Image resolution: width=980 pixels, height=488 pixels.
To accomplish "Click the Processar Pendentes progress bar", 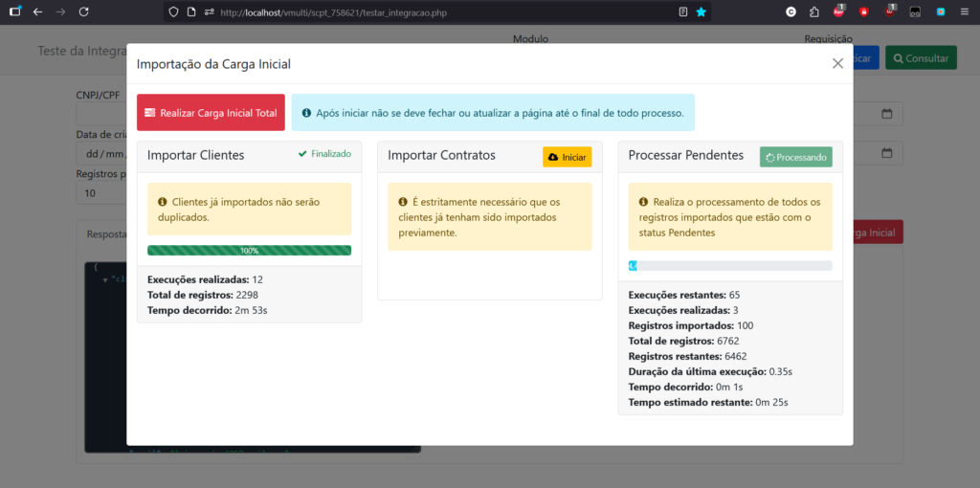I will point(730,266).
